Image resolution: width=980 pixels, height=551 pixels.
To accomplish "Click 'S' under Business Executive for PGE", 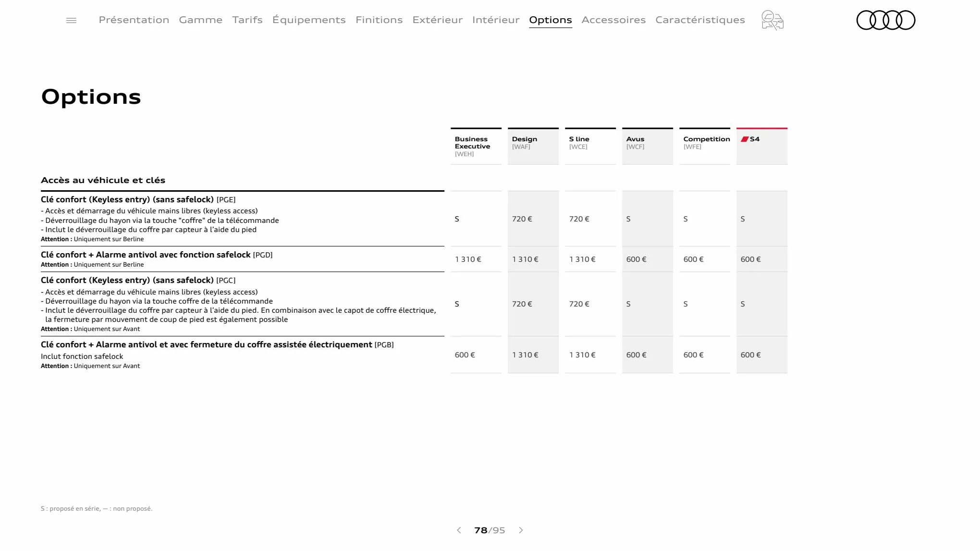I will click(457, 219).
